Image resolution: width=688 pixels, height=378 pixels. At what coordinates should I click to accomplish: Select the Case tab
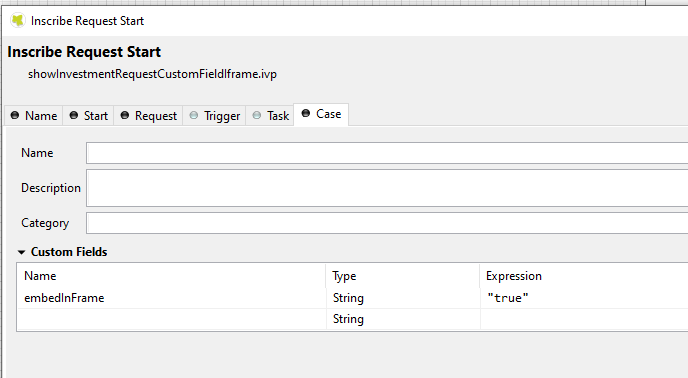(321, 114)
